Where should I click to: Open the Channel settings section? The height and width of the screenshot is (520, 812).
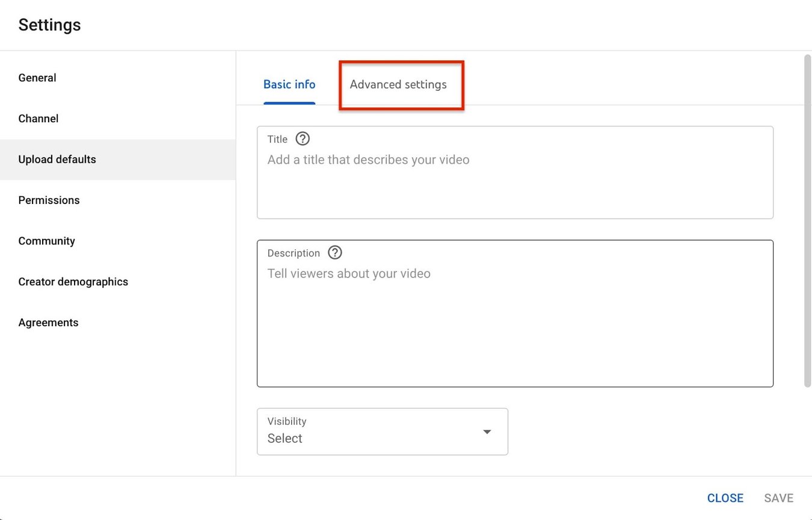pyautogui.click(x=38, y=119)
